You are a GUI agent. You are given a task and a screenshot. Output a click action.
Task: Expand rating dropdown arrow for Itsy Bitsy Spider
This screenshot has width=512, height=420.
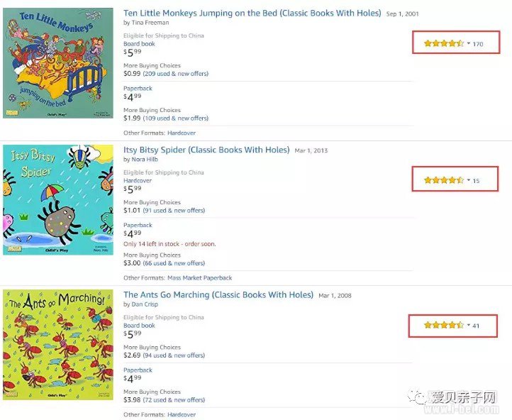[469, 180]
